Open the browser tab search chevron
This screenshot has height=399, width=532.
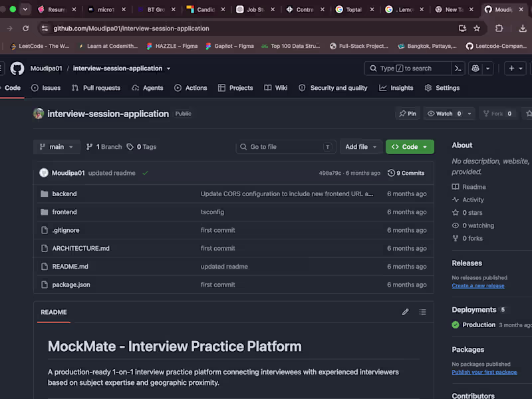click(25, 9)
